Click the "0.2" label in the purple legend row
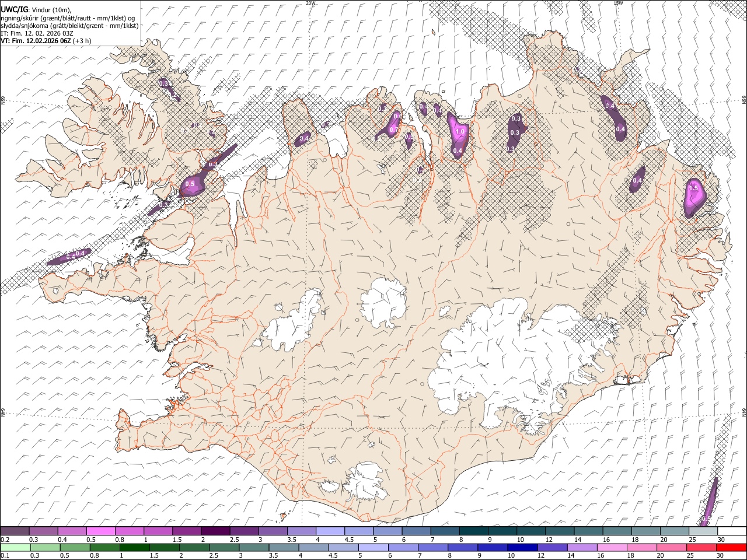Viewport: 747px width, 560px height. (x=5, y=540)
